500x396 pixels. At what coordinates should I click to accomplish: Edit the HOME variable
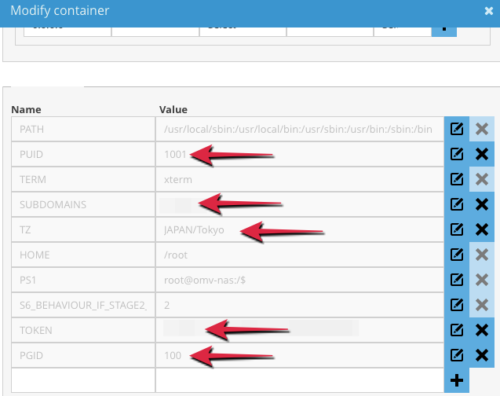click(x=457, y=255)
